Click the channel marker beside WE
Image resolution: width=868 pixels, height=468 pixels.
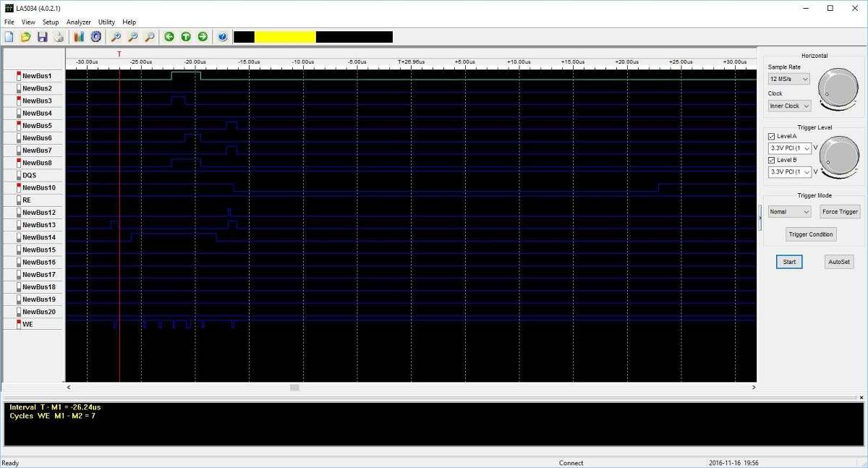19,324
